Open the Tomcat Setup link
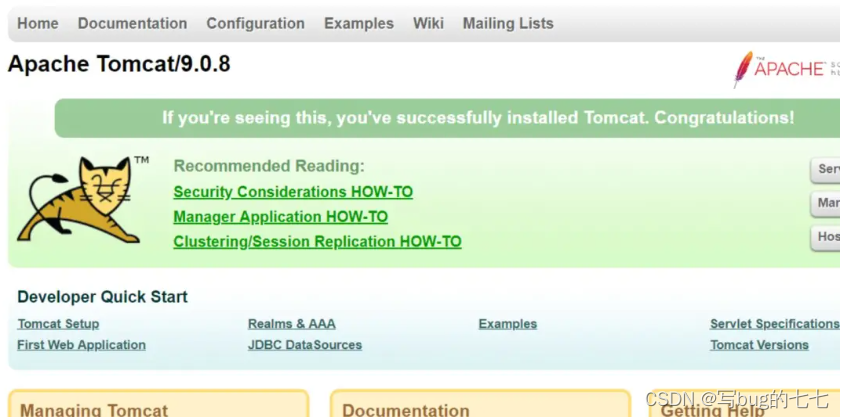Image resolution: width=844 pixels, height=419 pixels. coord(58,324)
